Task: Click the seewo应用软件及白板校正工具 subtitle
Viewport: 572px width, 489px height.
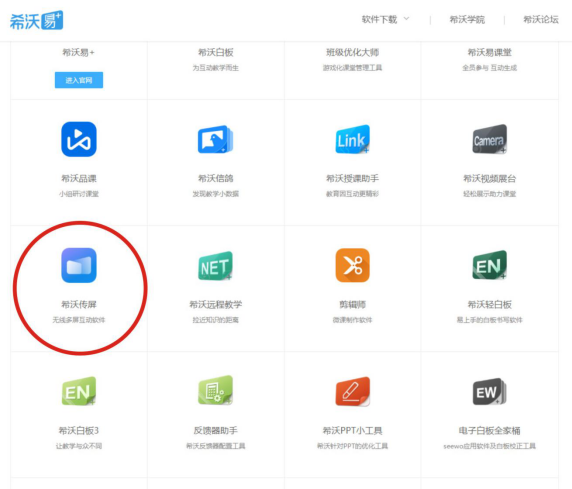Action: coord(490,446)
